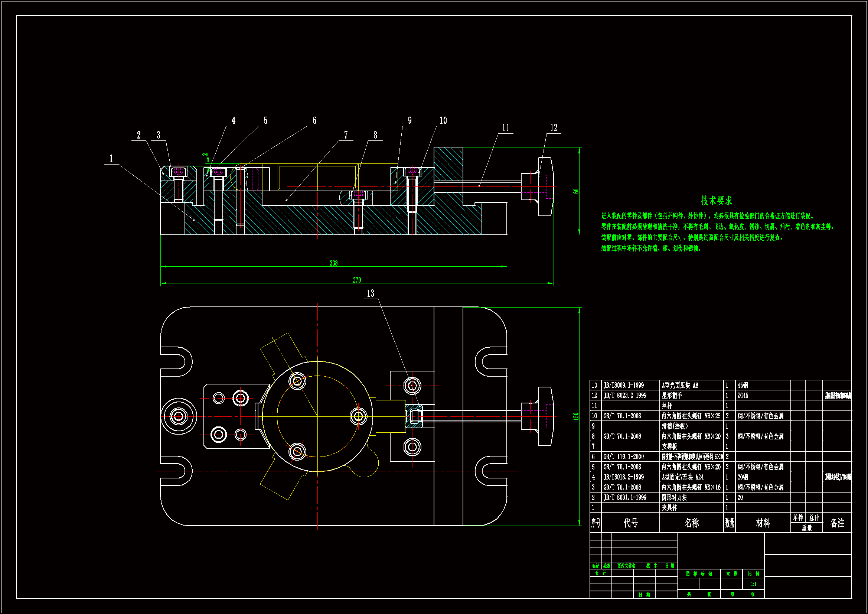Select the 270 dimension text

(357, 280)
